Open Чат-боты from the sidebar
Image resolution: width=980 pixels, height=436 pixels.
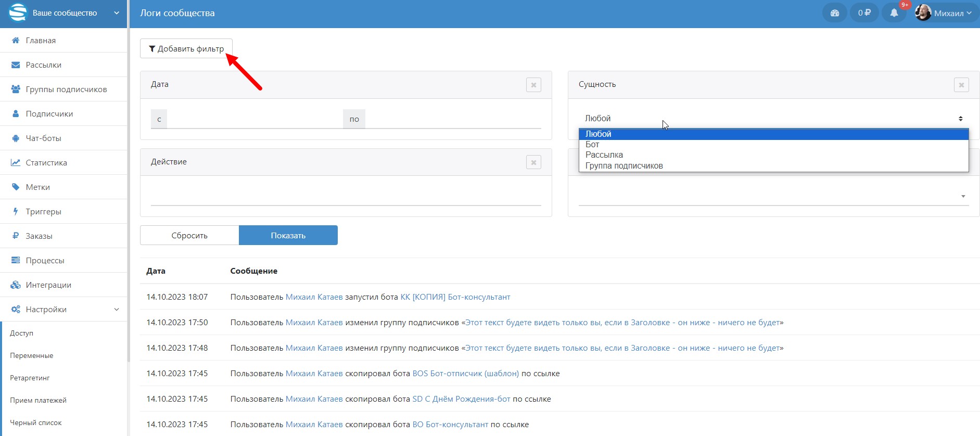tap(44, 138)
